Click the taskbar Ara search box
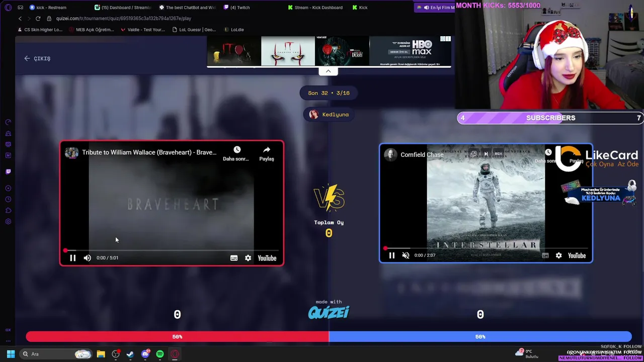This screenshot has width=644, height=362. click(56, 354)
